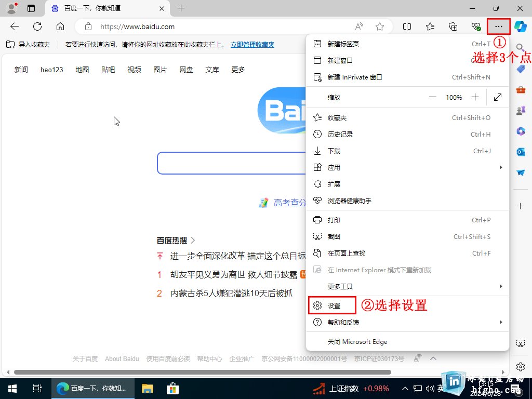Open the hao123 navigation link

tap(52, 70)
